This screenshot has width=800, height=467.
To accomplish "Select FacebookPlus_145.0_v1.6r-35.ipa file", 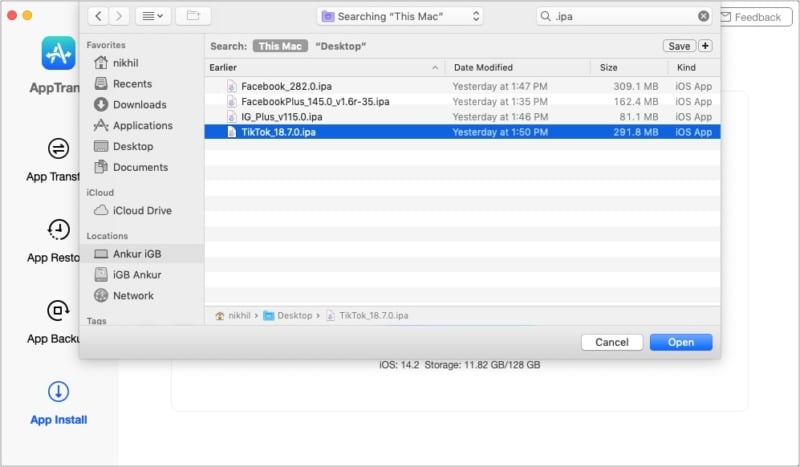I will pyautogui.click(x=462, y=102).
